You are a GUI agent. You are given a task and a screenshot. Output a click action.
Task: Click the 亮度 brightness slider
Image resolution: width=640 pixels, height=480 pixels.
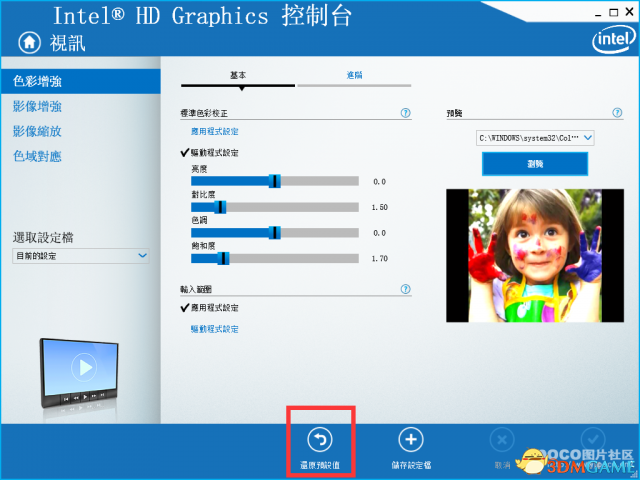point(275,181)
